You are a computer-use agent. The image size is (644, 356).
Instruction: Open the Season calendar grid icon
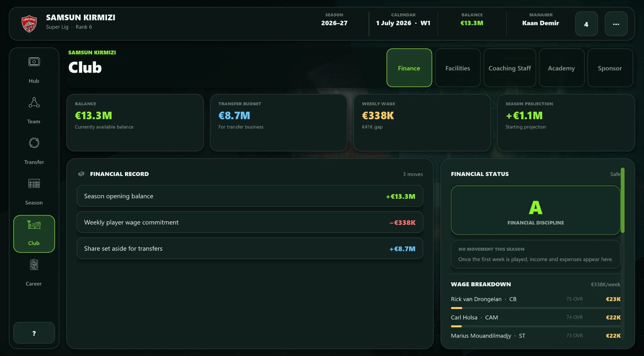[x=34, y=184]
